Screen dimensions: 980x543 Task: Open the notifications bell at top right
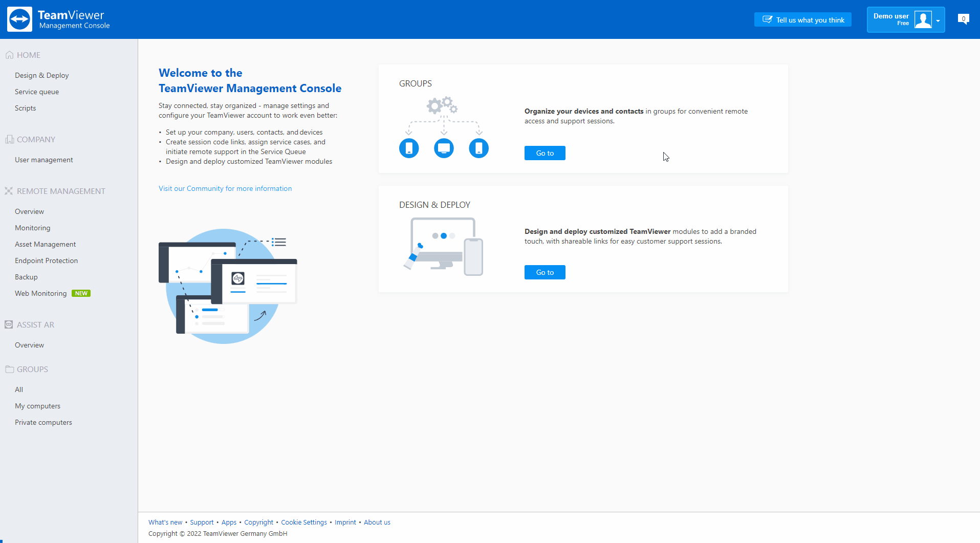[964, 19]
